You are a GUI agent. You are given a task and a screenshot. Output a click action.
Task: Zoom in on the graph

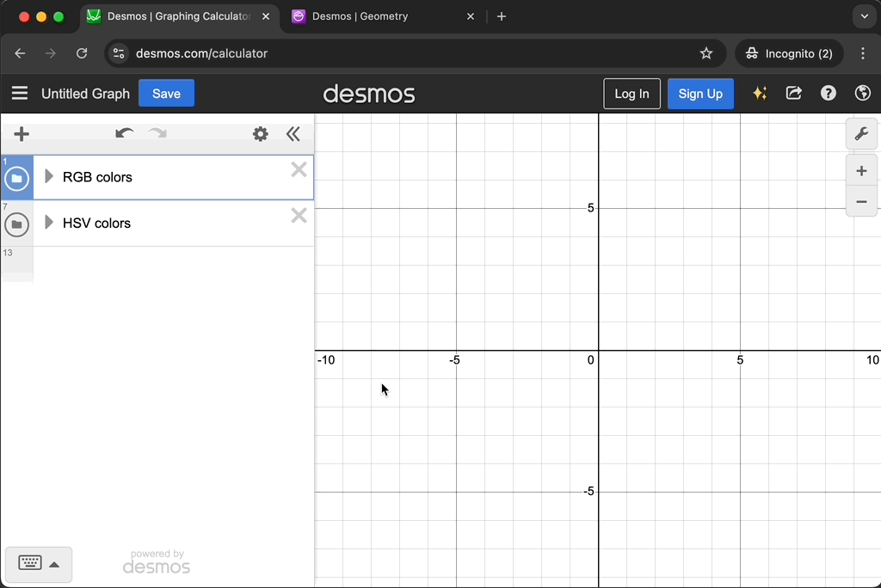(x=861, y=171)
